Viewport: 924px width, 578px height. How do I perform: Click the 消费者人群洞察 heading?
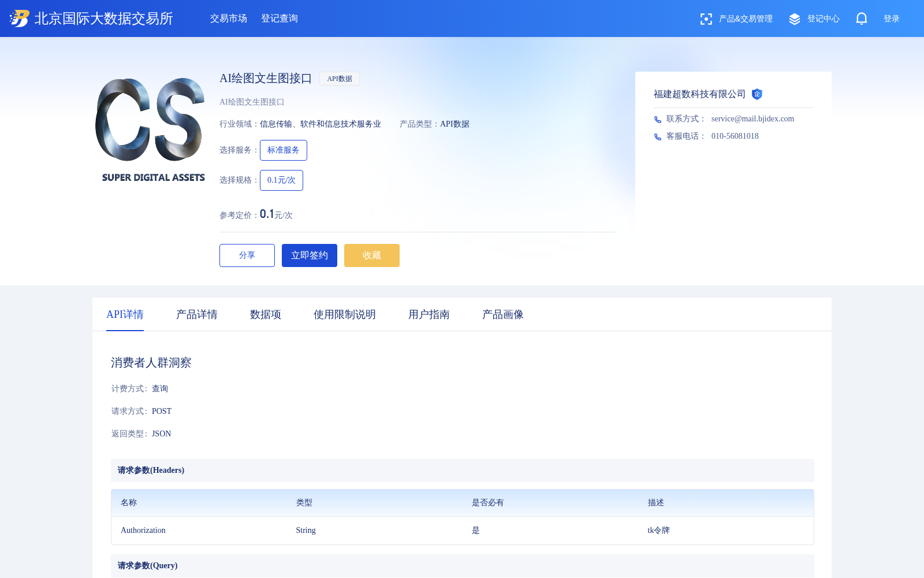click(151, 363)
